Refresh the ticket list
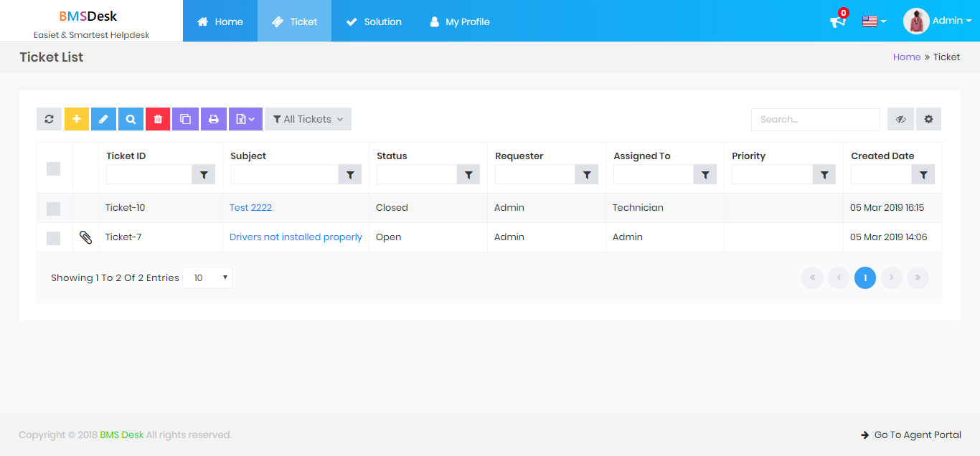This screenshot has height=456, width=980. 49,119
